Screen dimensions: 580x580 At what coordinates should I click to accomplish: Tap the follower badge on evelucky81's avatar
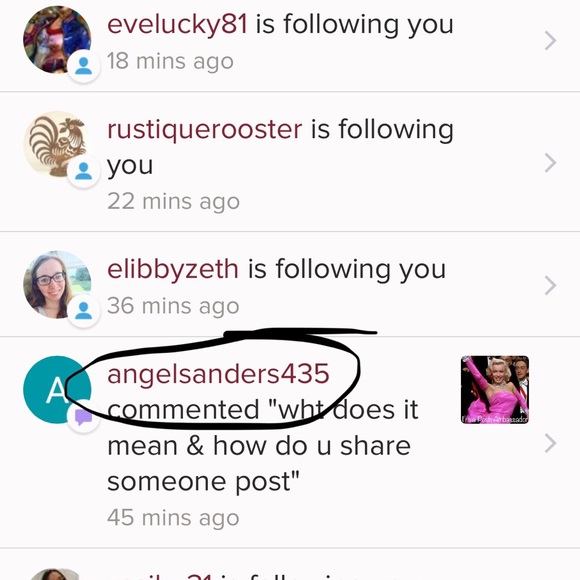click(84, 66)
